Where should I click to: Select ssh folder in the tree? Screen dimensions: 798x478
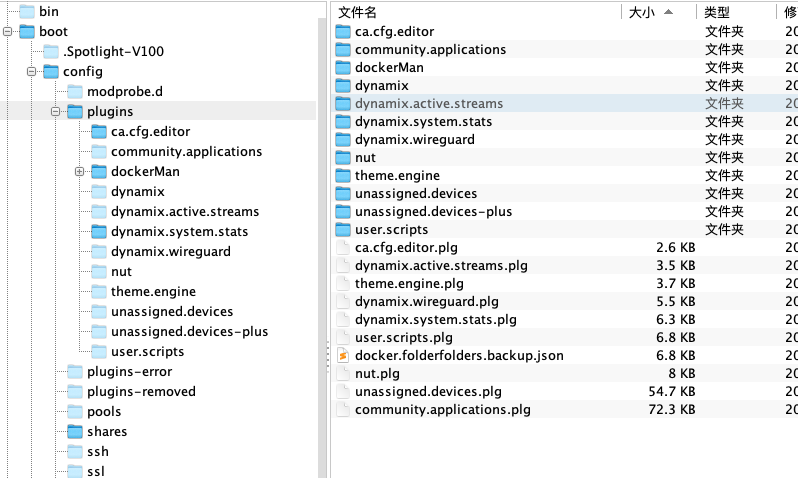(98, 452)
